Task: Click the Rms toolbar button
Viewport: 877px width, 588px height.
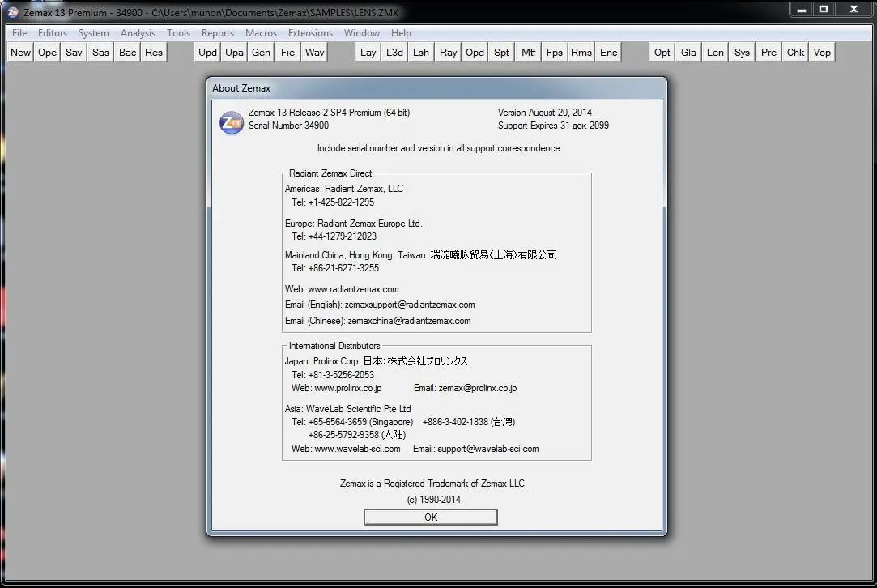Action: pyautogui.click(x=581, y=53)
